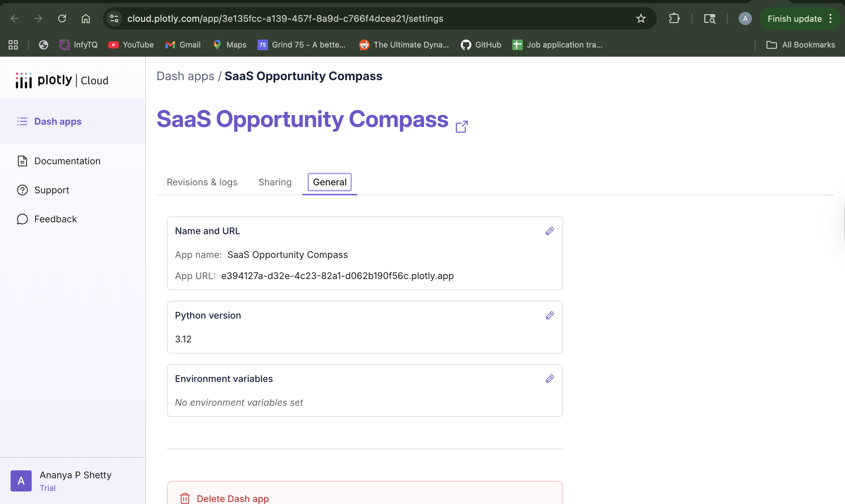Image resolution: width=845 pixels, height=504 pixels.
Task: Click the Python version edit pencil
Action: coord(550,315)
